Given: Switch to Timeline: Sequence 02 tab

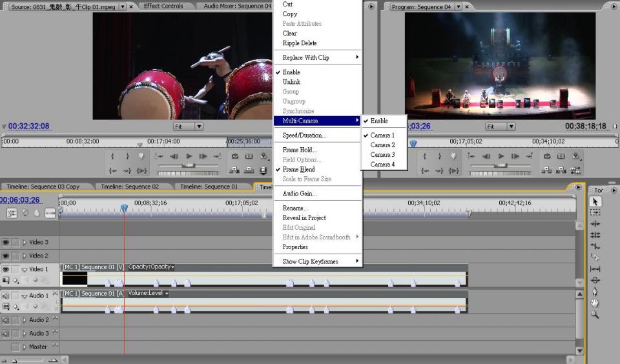Looking at the screenshot, I should coord(130,187).
